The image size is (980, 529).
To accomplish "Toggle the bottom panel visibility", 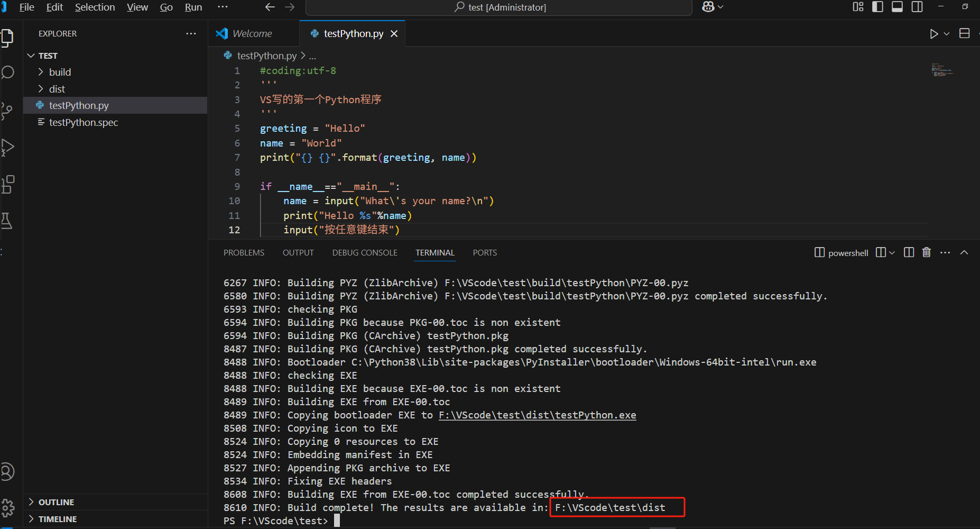I will point(898,7).
